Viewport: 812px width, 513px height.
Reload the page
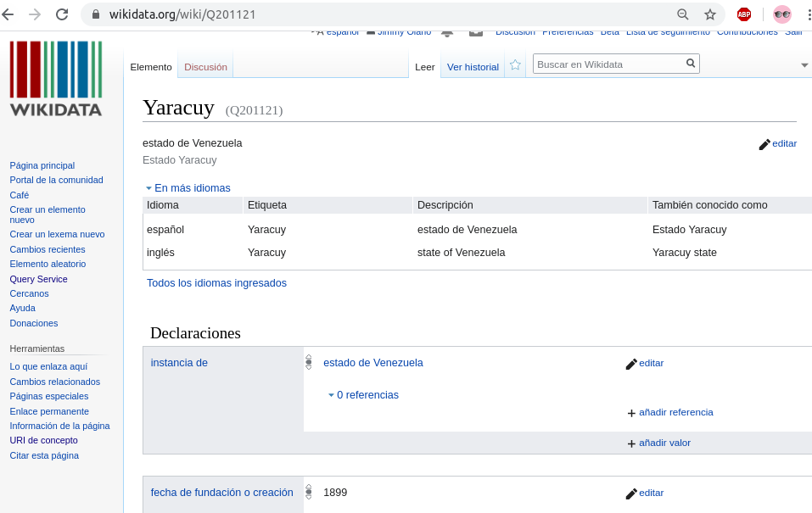point(62,14)
